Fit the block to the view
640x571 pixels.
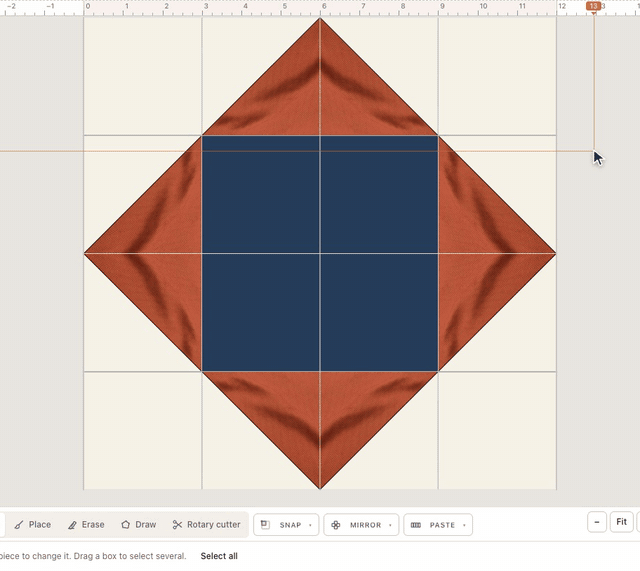621,522
